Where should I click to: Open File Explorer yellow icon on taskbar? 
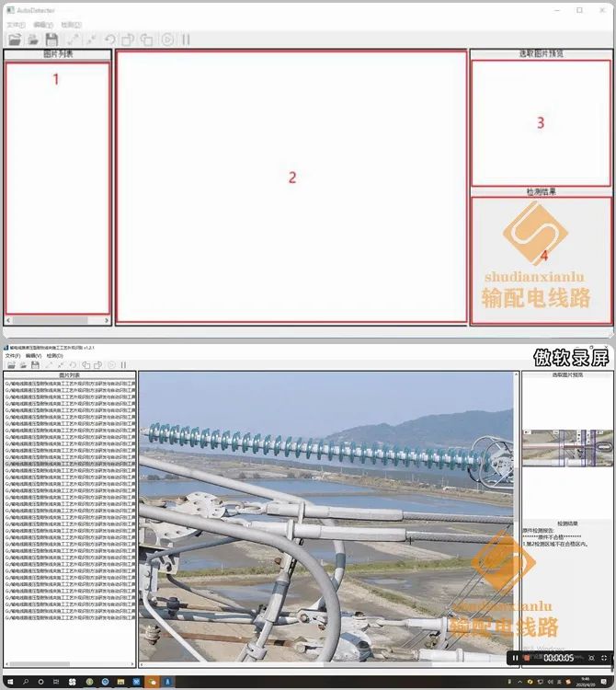pos(120,682)
